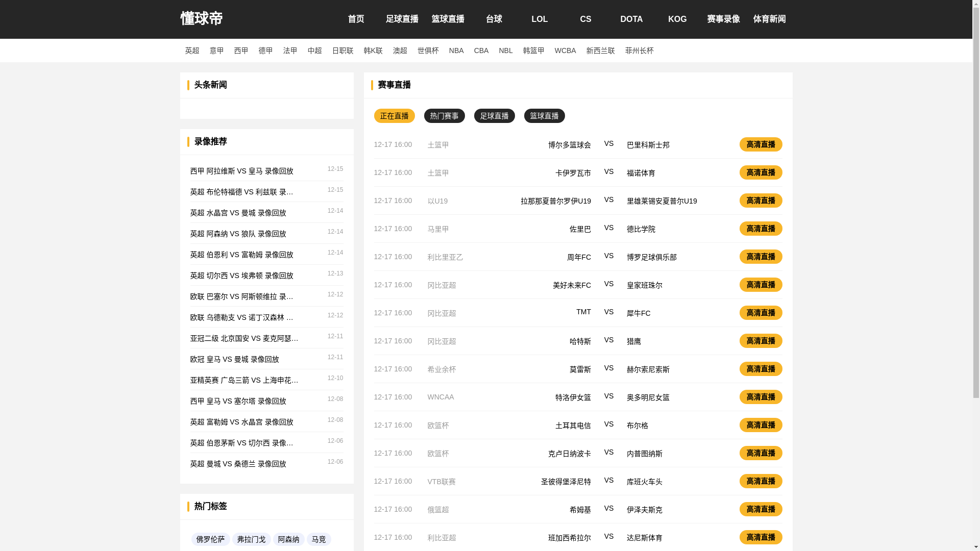Watch 高清直播 for 特洛伊女篮 match
Image resolution: width=980 pixels, height=551 pixels.
pyautogui.click(x=761, y=397)
